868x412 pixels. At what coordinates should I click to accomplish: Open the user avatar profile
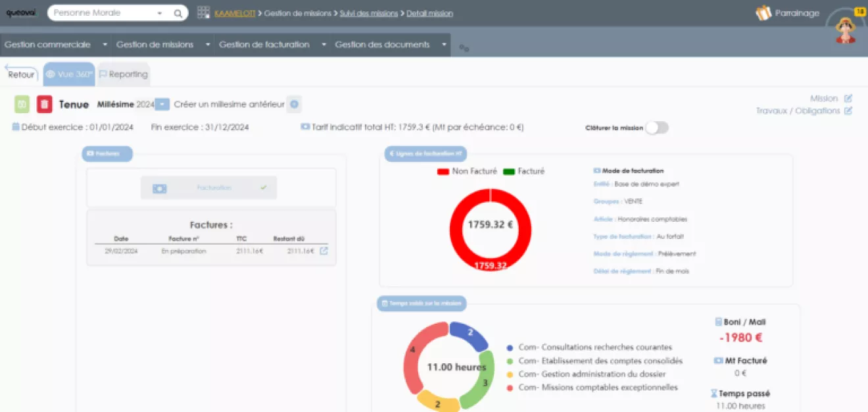[x=845, y=30]
